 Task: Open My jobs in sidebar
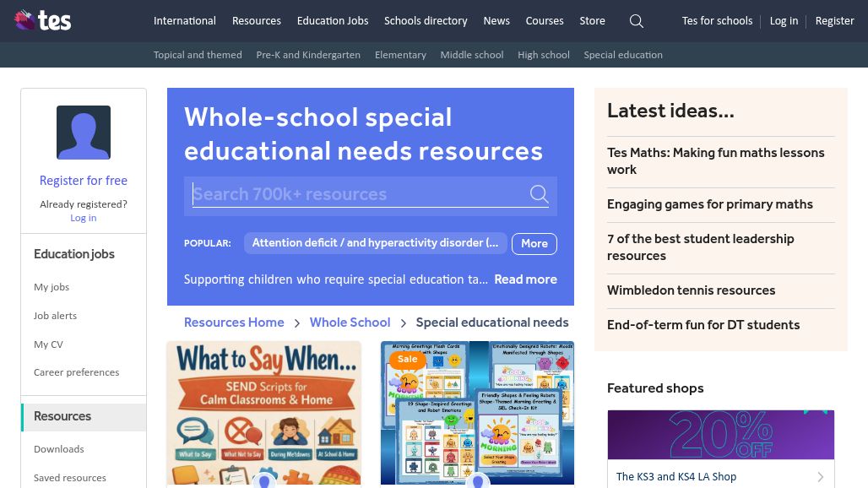[52, 287]
